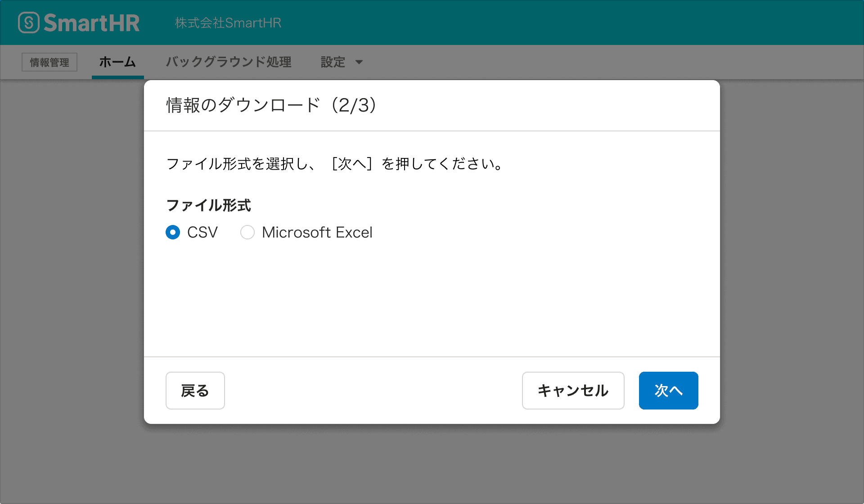Click the ファイル形式 section heading
The width and height of the screenshot is (864, 504).
208,205
